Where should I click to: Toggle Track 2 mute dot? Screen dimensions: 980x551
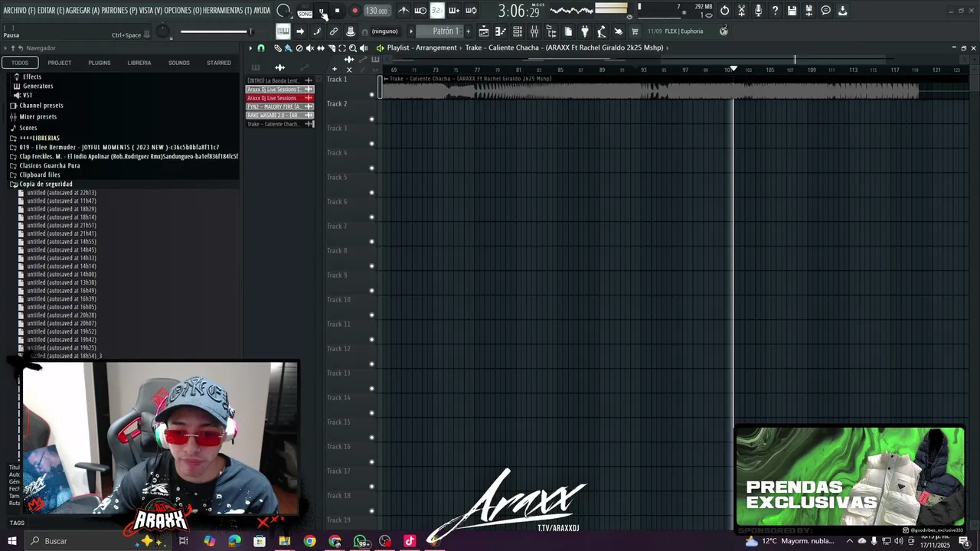372,119
